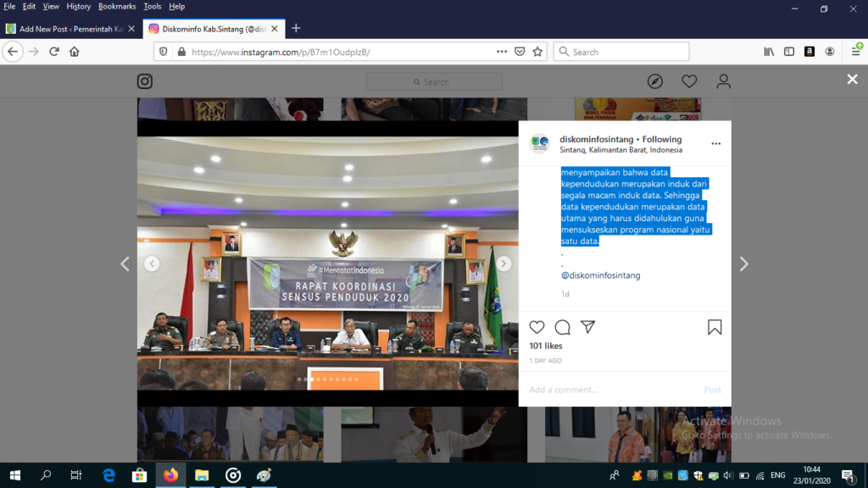The image size is (868, 488).
Task: Open the Explore compass icon
Action: (654, 81)
